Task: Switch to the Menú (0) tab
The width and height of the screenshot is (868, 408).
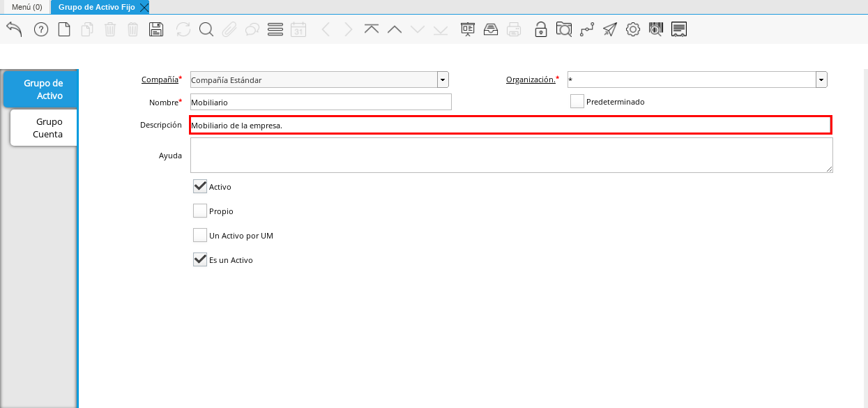Action: [27, 7]
